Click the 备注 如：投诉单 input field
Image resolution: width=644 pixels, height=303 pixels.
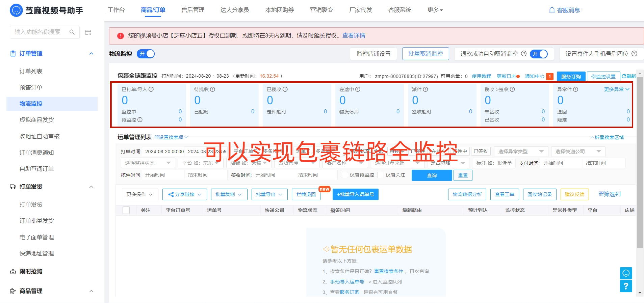(494, 163)
